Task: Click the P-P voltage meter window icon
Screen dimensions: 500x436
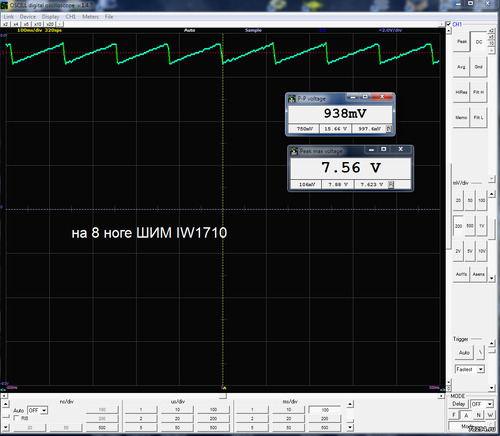Action: 292,99
